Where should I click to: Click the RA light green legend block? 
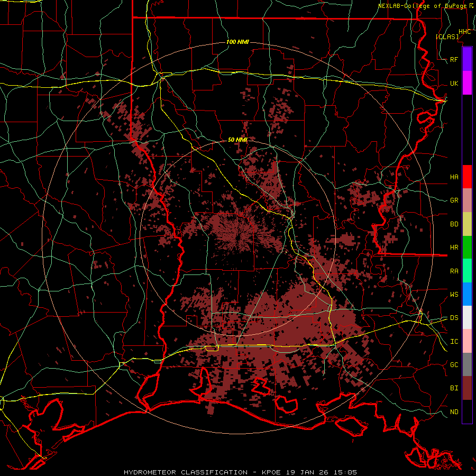pos(467,271)
